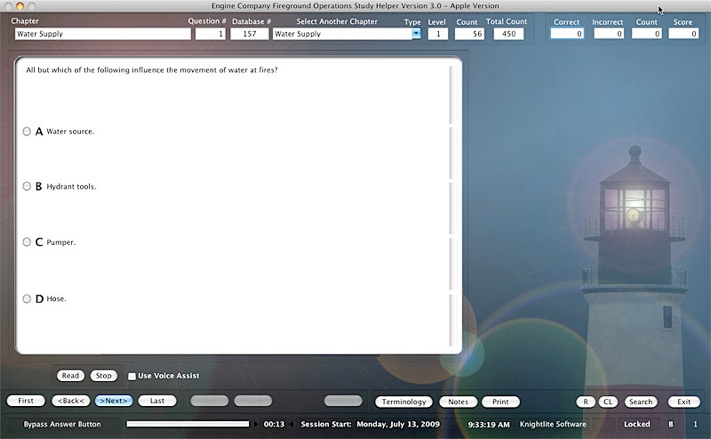
Task: Click the Locked status indicator
Action: [637, 424]
